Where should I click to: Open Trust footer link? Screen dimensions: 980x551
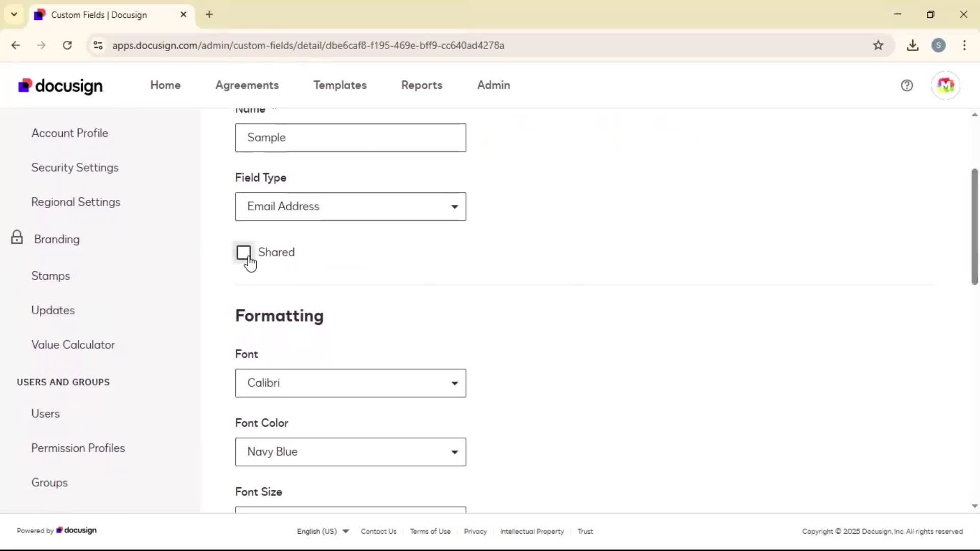coord(585,531)
